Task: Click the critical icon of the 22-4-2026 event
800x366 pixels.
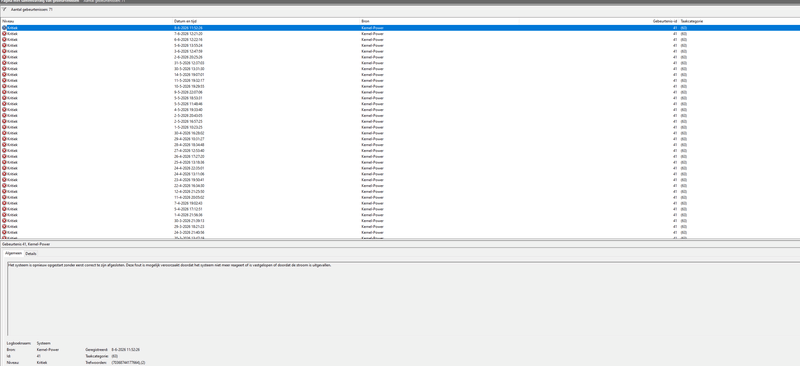Action: point(5,186)
